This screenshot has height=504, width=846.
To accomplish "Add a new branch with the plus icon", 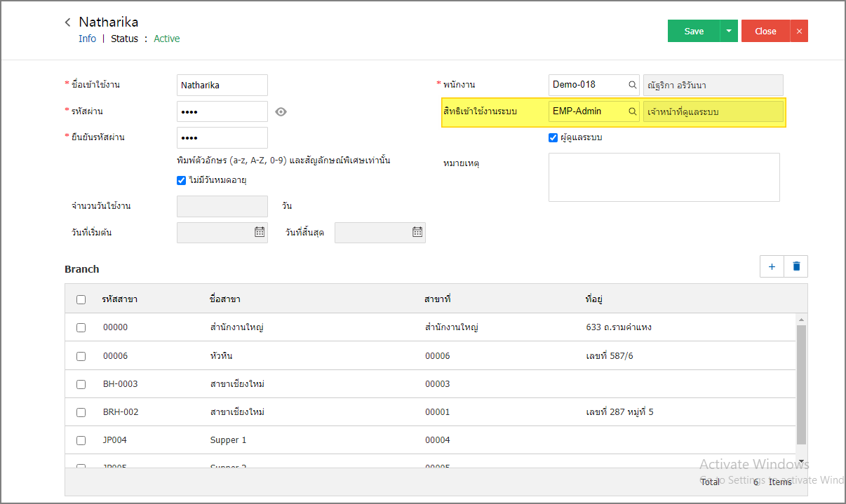I will coord(772,266).
